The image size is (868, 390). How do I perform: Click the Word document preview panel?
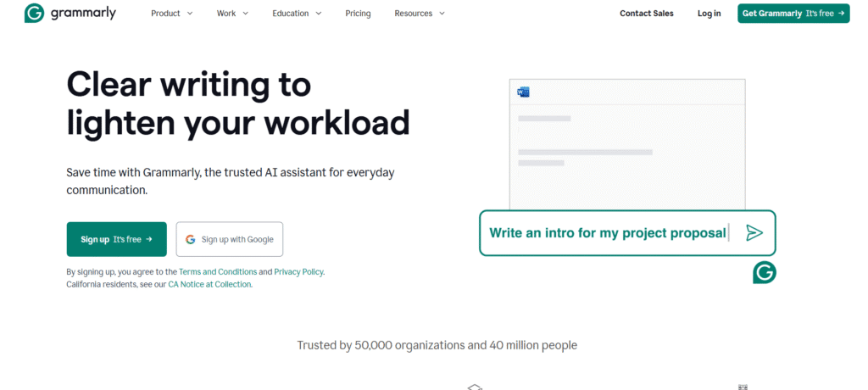click(627, 144)
